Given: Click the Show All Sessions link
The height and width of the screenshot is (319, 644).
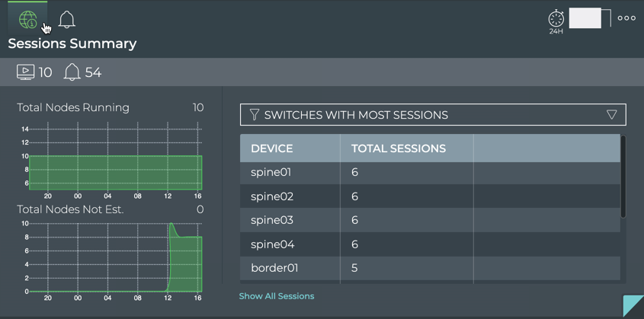Looking at the screenshot, I should 276,296.
